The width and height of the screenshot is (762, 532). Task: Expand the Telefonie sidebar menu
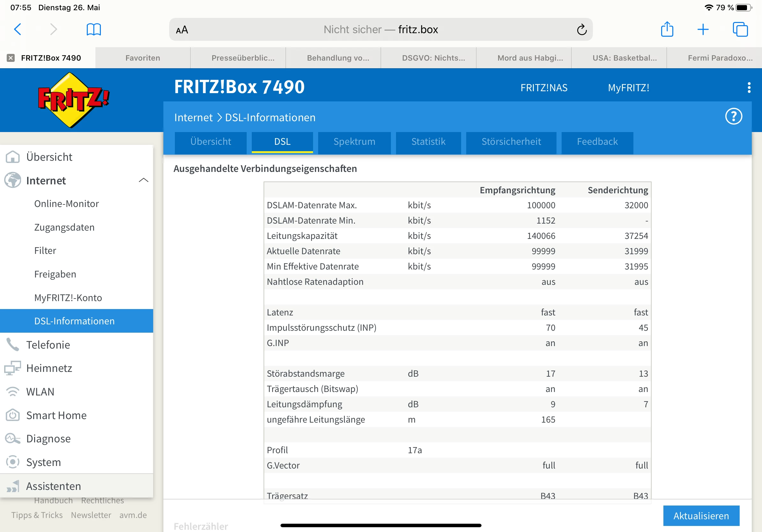coord(48,344)
